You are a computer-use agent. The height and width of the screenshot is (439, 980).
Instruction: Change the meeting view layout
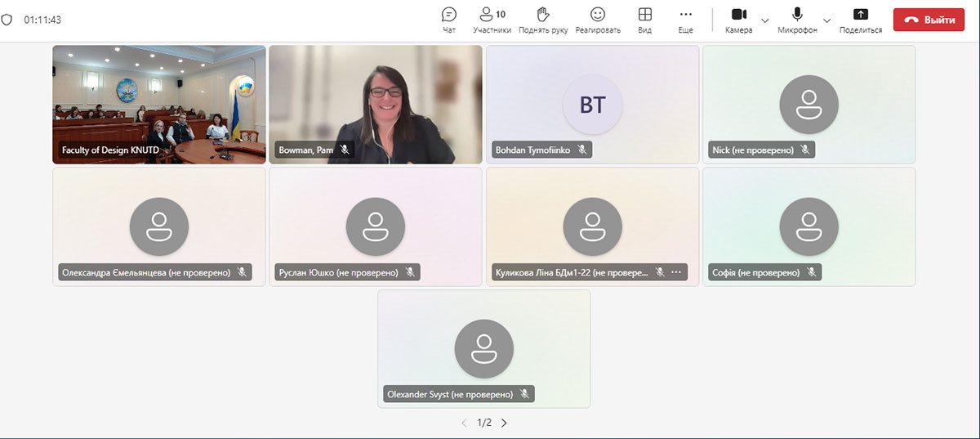pos(644,20)
